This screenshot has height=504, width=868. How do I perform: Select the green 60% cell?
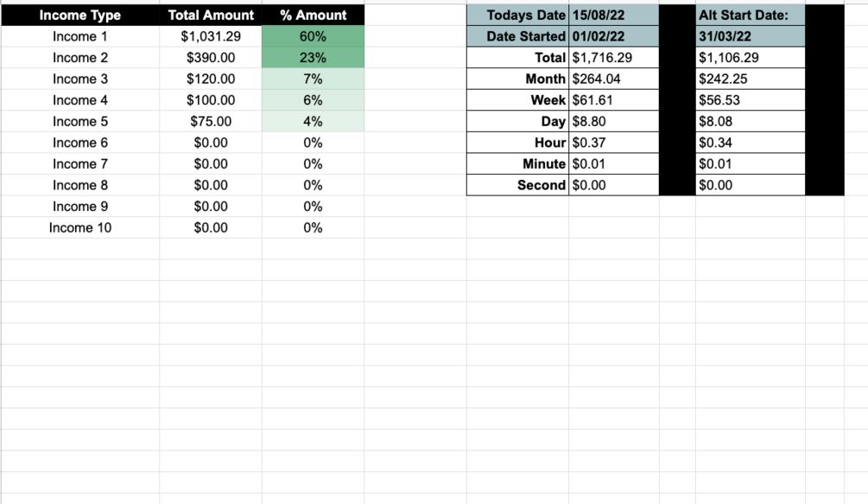coord(313,36)
